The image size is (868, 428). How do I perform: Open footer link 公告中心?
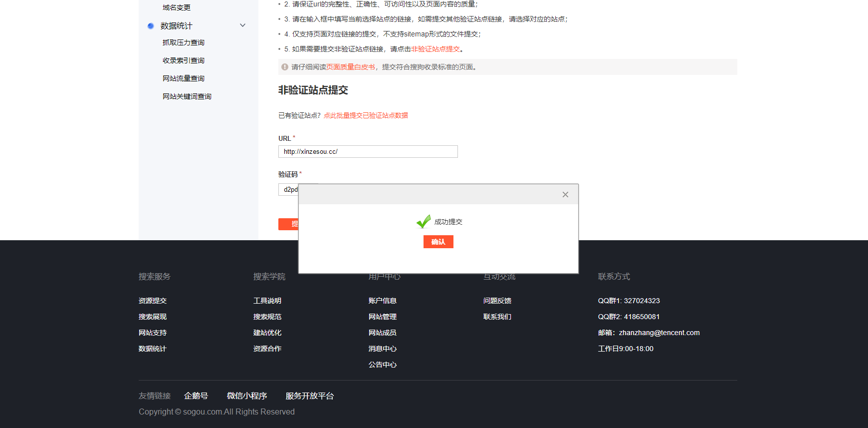[x=383, y=365]
